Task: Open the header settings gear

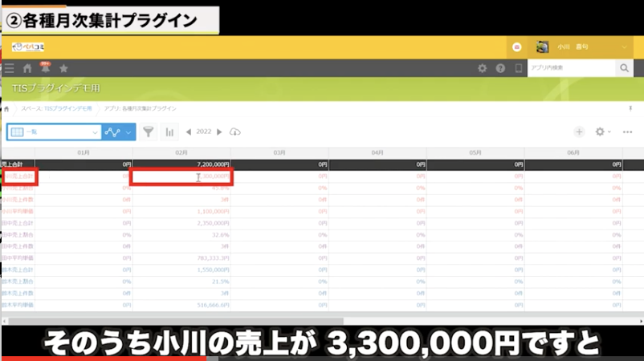Action: 482,69
